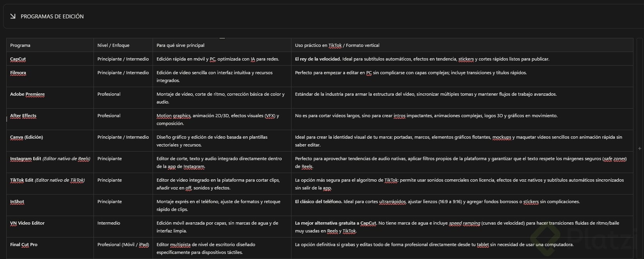Click 'Editor de vídeo integrado en la plataforma' cell
644x259 pixels.
tap(222, 184)
